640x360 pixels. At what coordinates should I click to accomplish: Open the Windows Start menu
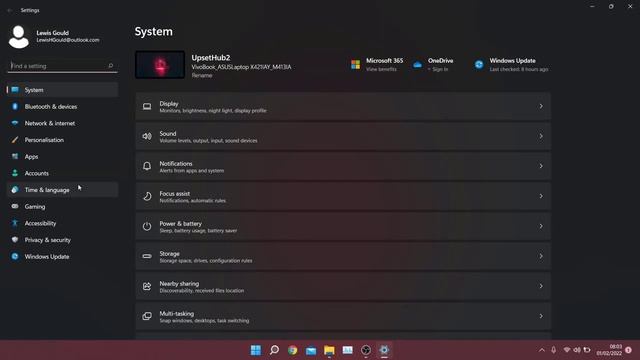click(256, 350)
